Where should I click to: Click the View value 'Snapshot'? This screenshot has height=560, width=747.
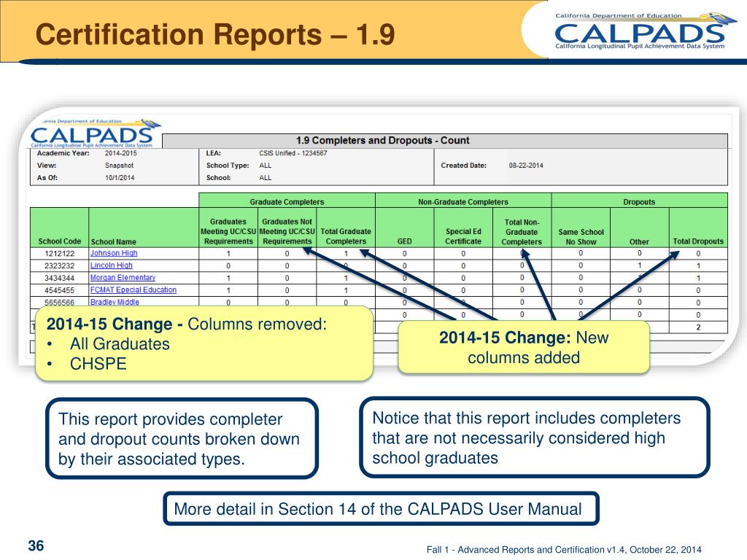coord(119,166)
